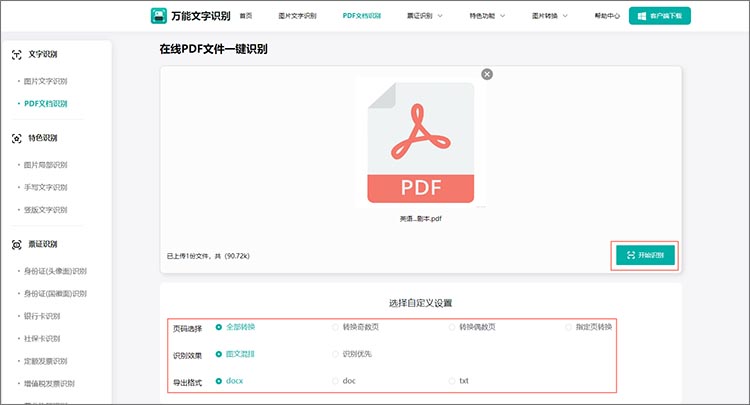Expand the 特色功能 dropdown in top navigation

[x=488, y=16]
